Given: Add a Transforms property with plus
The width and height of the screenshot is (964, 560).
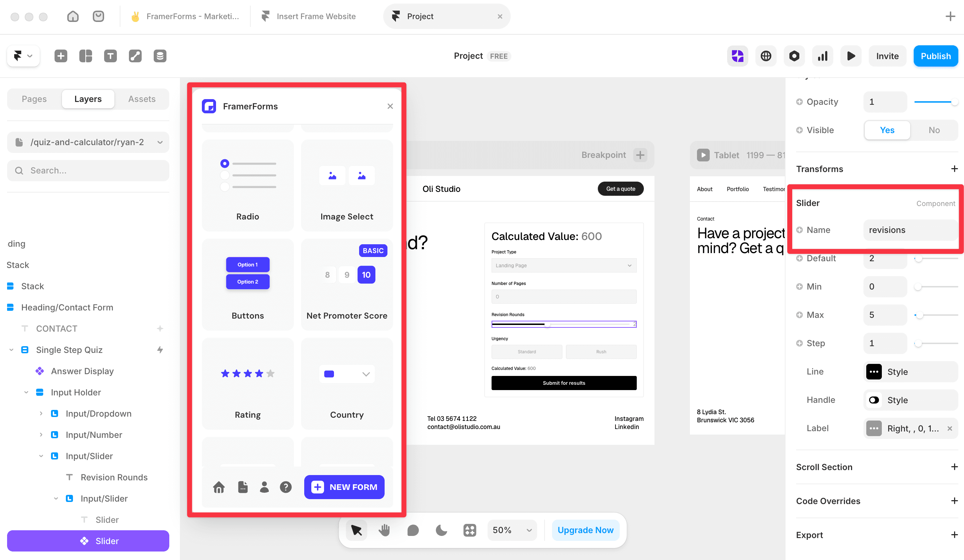Looking at the screenshot, I should tap(954, 168).
